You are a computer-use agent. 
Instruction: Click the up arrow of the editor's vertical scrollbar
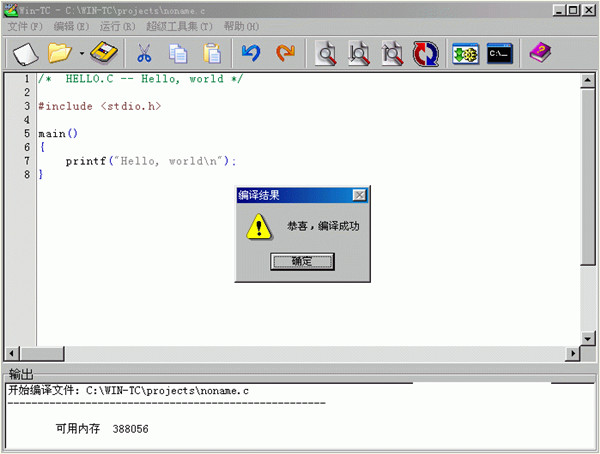coord(587,80)
